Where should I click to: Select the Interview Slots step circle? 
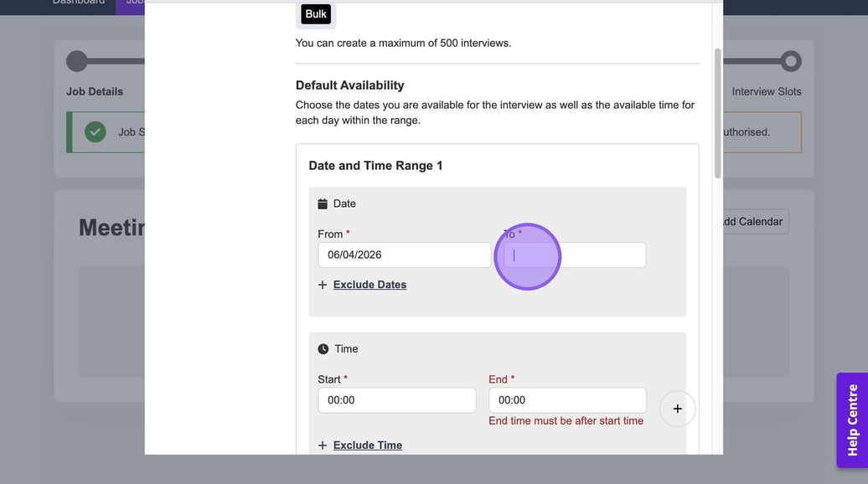point(790,61)
